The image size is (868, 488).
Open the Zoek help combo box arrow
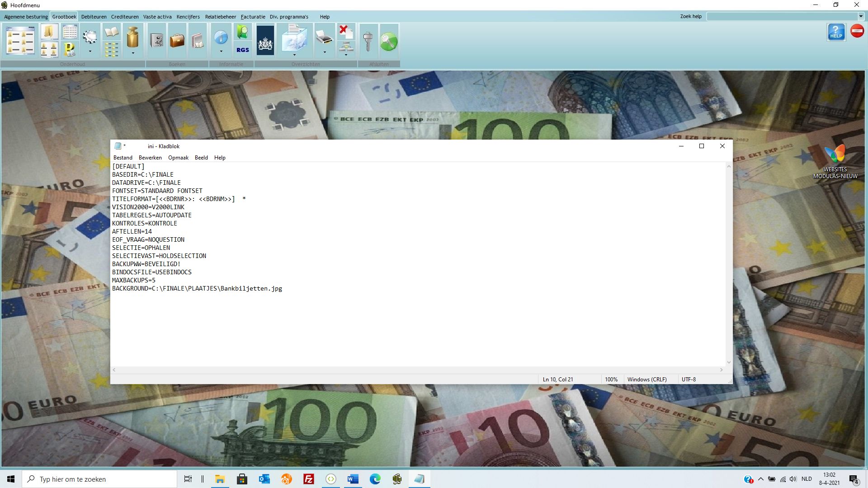(861, 16)
